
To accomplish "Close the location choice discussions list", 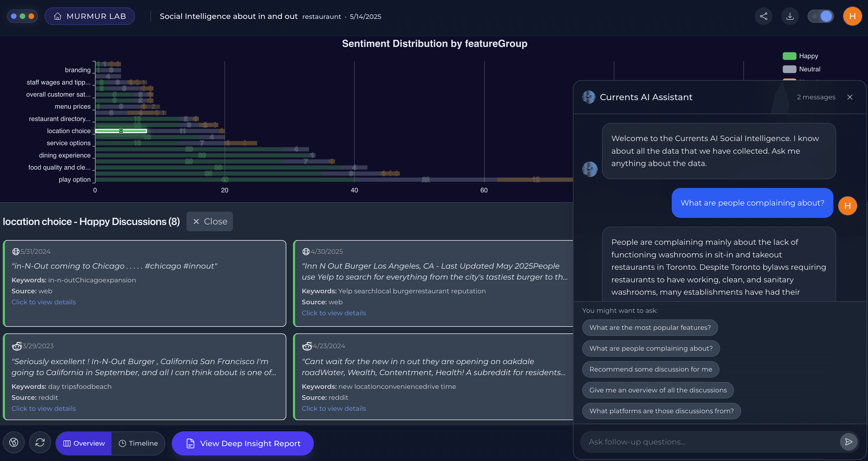I will coord(209,221).
